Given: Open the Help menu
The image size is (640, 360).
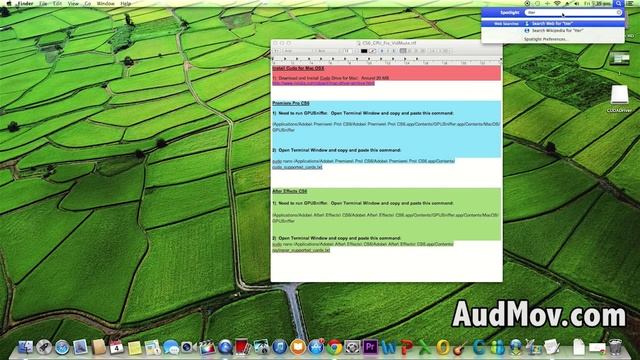Looking at the screenshot, I should (126, 3).
